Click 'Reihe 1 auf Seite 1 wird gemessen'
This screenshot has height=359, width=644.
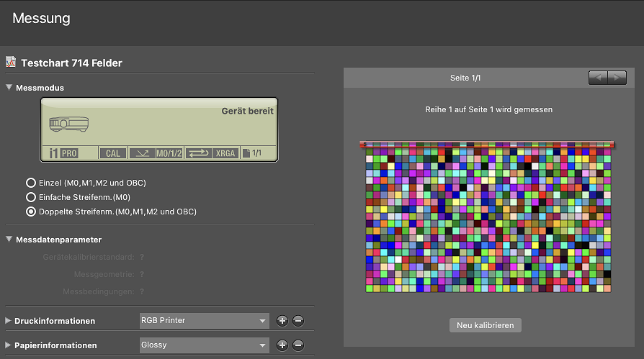point(488,109)
